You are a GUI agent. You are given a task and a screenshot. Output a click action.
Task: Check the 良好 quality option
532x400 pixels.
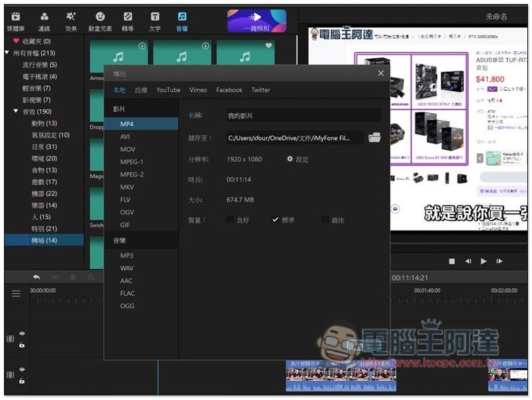click(230, 220)
